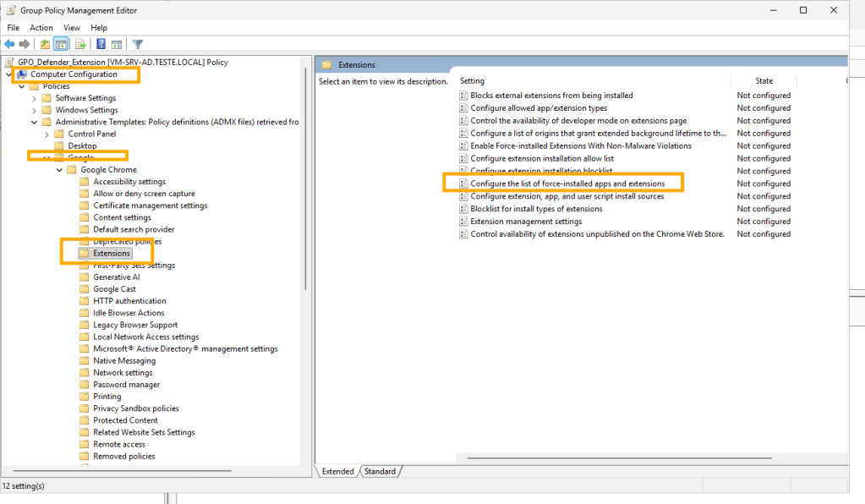The image size is (865, 504).
Task: Click the Export List toolbar icon
Action: coord(80,44)
